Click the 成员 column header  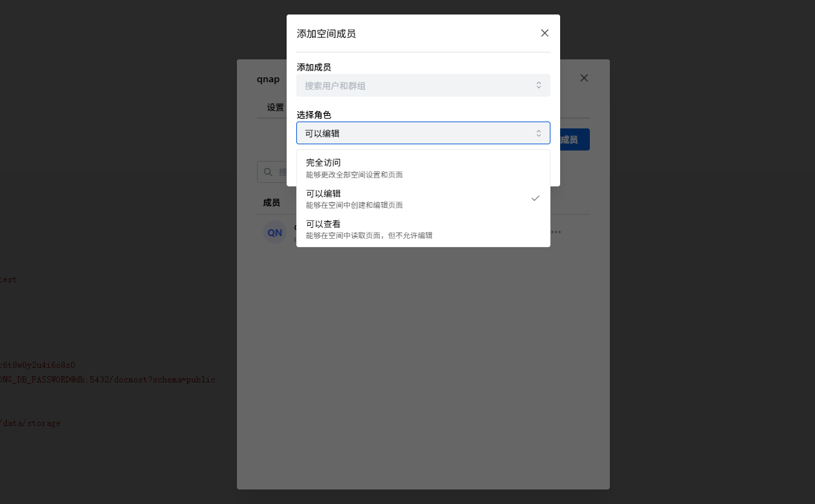pyautogui.click(x=271, y=203)
